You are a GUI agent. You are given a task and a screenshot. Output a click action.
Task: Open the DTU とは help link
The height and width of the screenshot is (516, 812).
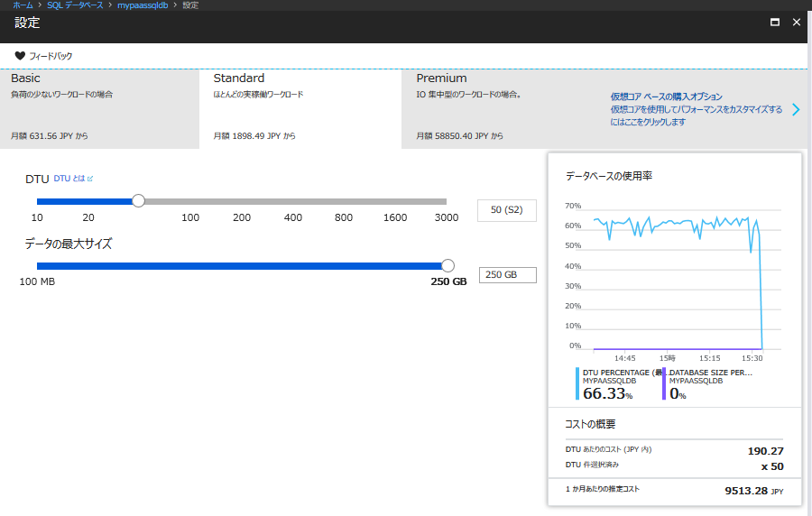coord(69,179)
